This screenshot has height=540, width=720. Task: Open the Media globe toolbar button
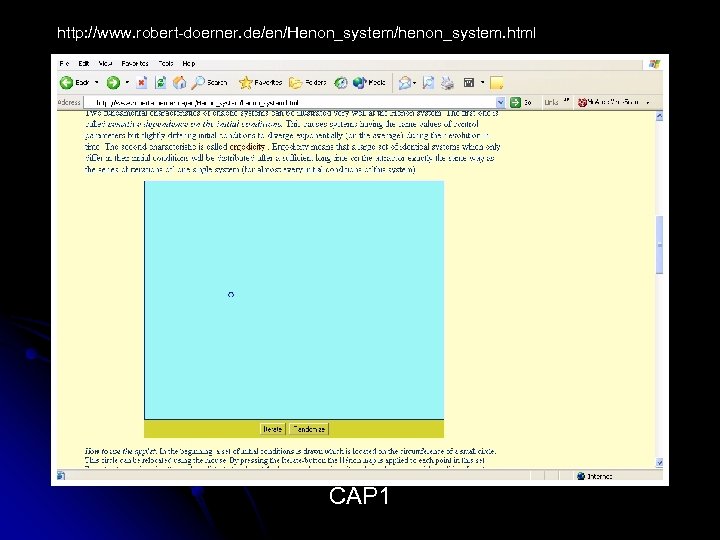(369, 83)
